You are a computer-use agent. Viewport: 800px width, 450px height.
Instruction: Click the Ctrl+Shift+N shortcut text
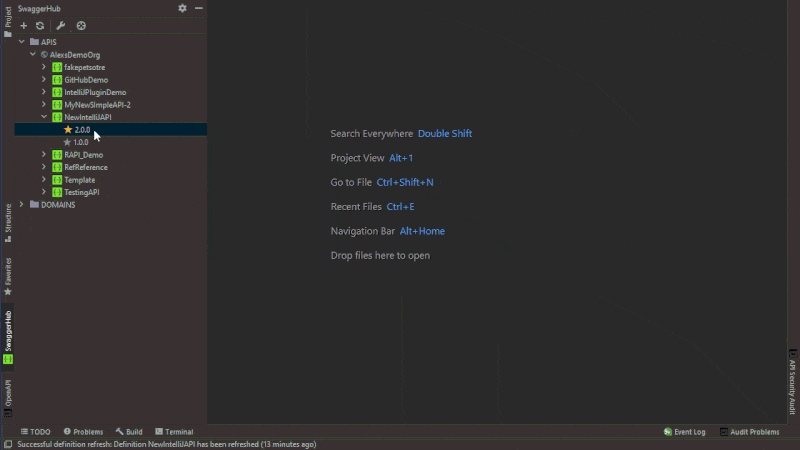click(x=405, y=182)
